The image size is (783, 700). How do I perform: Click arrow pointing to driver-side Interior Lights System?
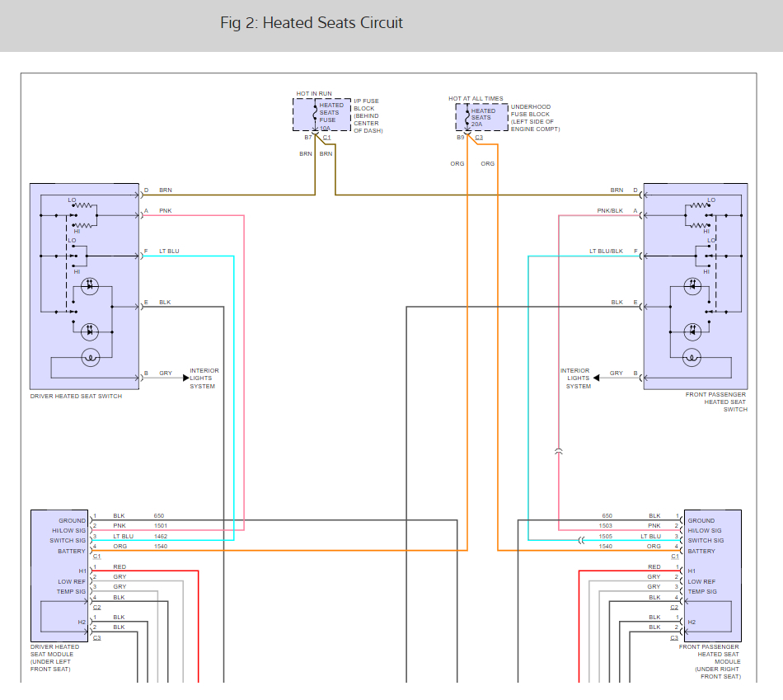coord(185,378)
